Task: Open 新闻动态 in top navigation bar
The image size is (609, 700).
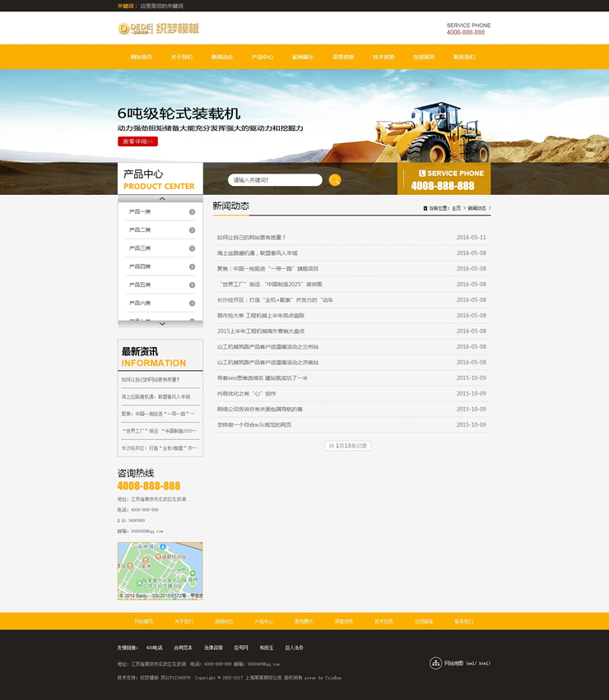Action: (x=222, y=58)
